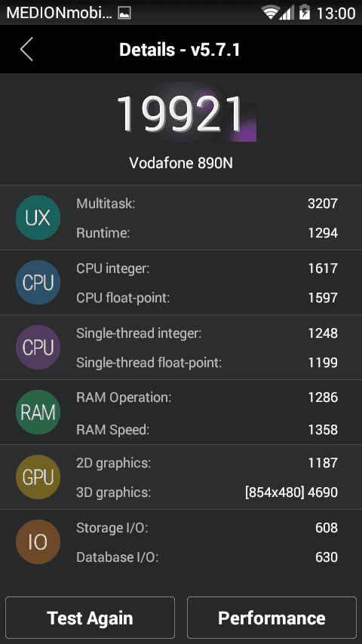Viewport: 362px width, 644px height.
Task: Select the blue CPU category icon
Action: (38, 283)
